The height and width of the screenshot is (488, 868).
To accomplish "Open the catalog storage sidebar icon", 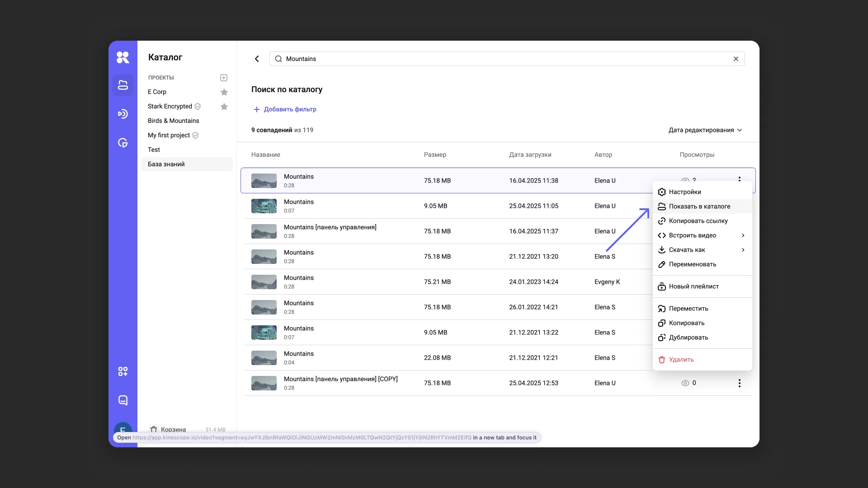I will [123, 85].
